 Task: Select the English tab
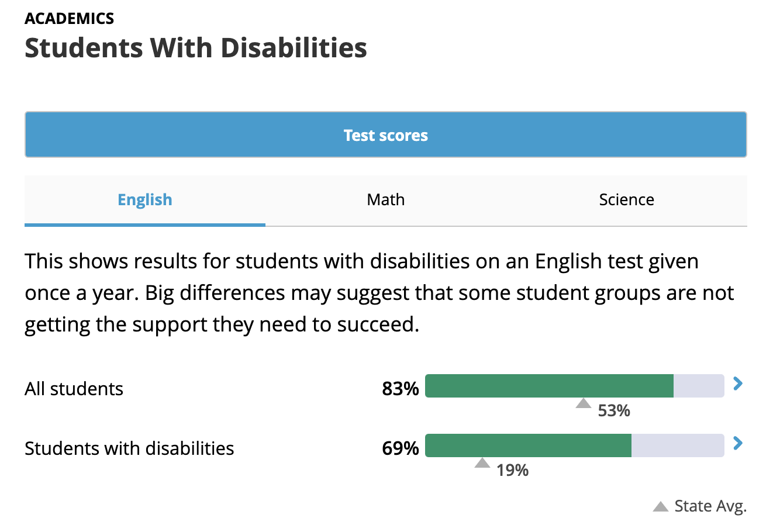coord(145,200)
